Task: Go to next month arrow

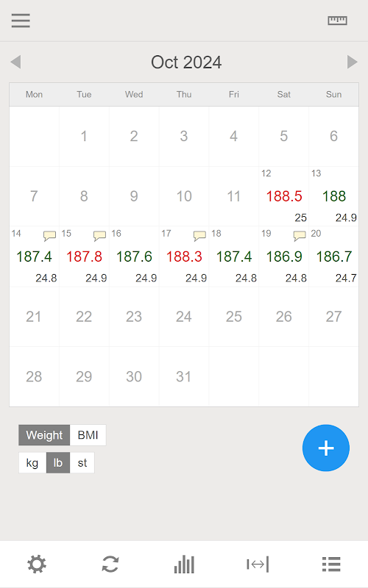Action: (352, 62)
